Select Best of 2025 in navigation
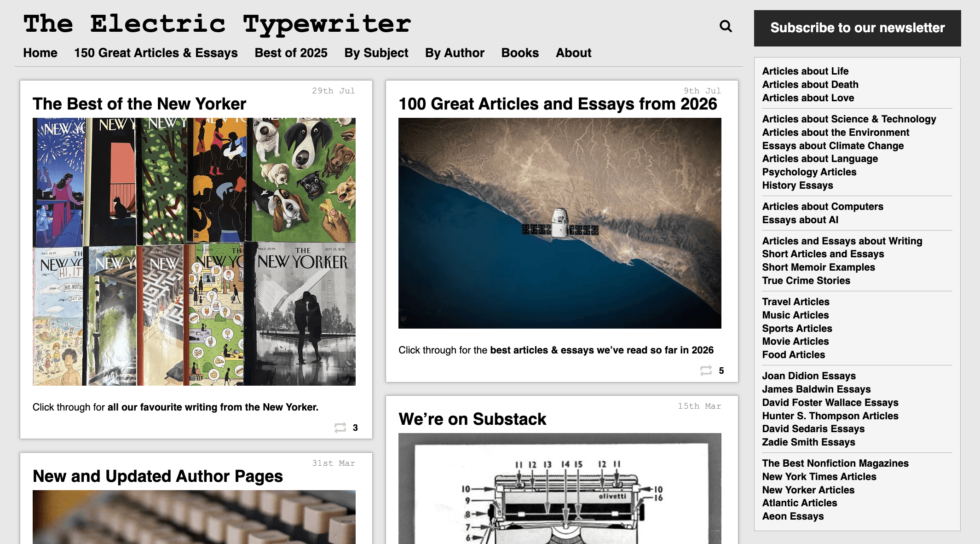 coord(291,53)
